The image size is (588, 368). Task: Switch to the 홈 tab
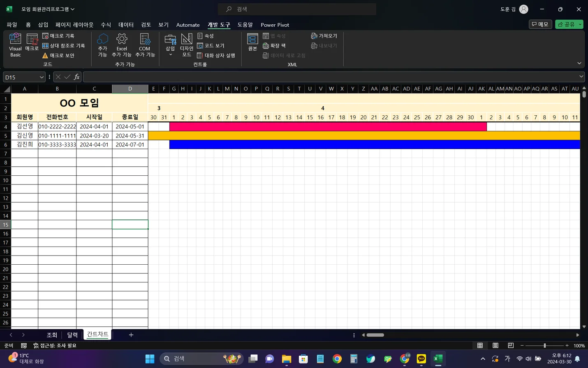tap(28, 25)
